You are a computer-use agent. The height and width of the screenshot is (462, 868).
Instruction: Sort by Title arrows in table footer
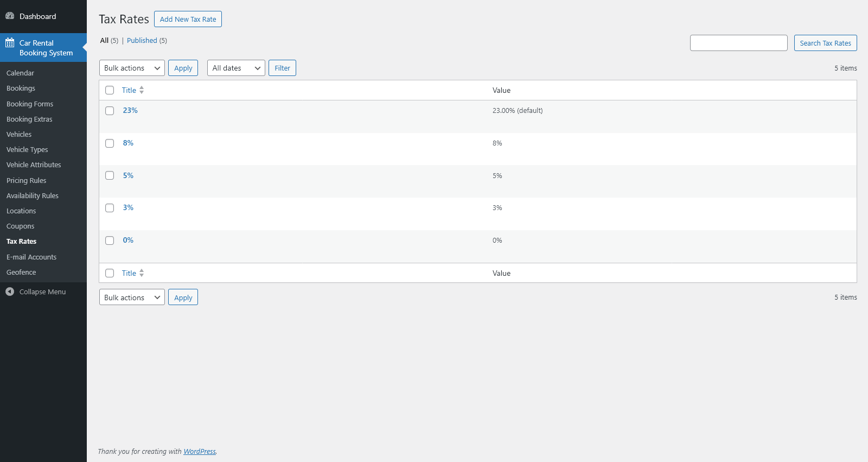142,273
